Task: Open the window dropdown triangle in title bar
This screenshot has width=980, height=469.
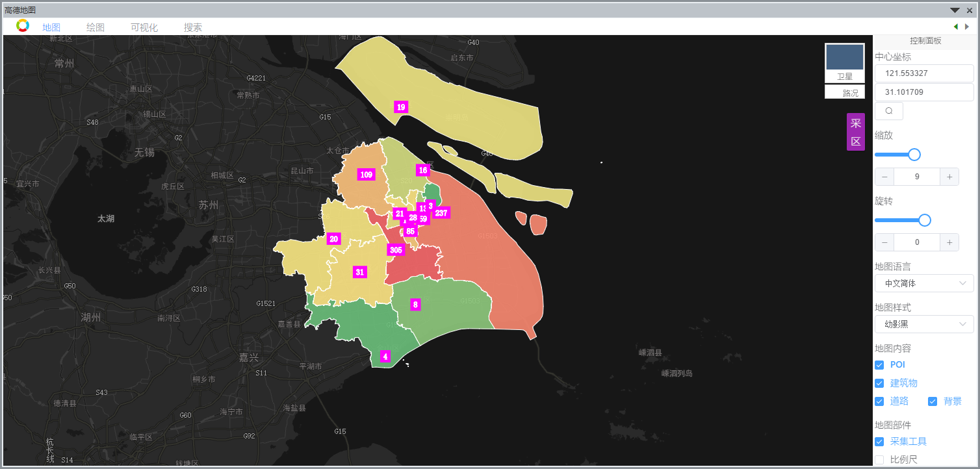Action: [x=955, y=10]
